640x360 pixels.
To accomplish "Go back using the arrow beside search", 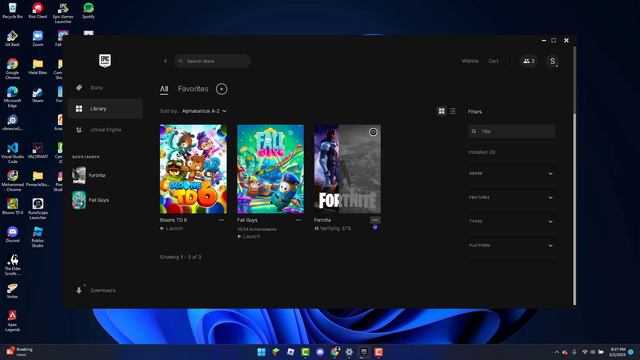I will click(x=165, y=61).
